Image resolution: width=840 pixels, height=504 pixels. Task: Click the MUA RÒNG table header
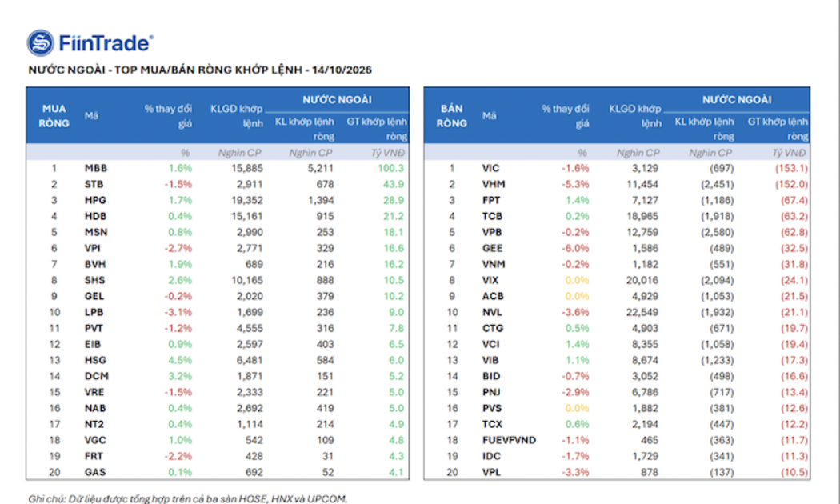click(x=54, y=116)
